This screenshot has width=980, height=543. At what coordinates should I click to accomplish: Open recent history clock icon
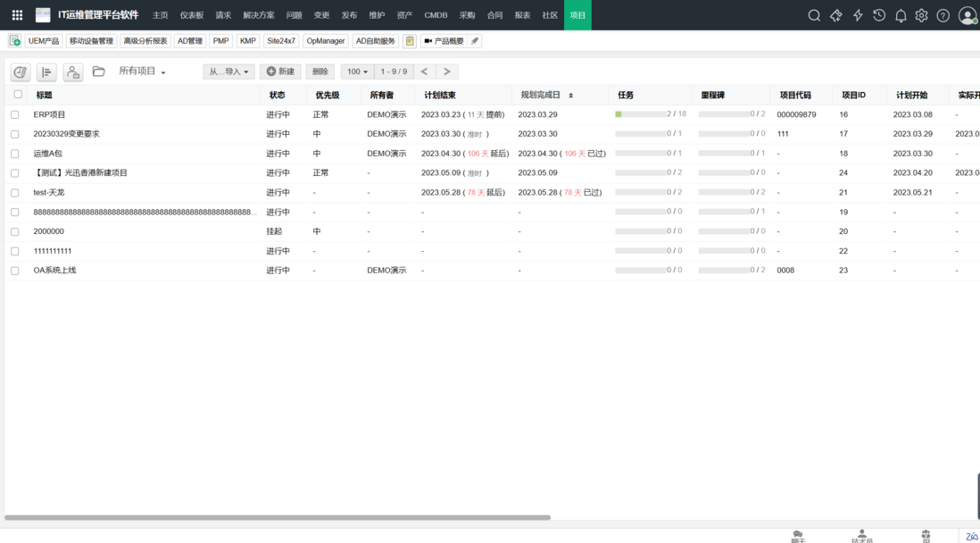(x=879, y=16)
